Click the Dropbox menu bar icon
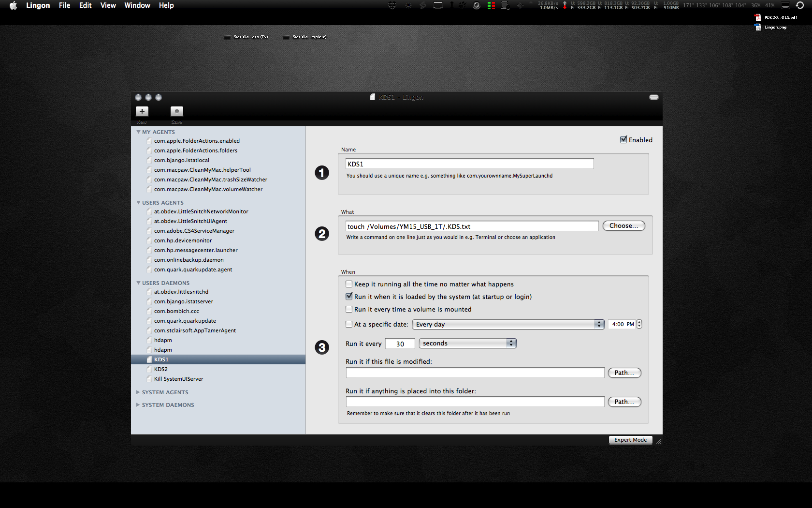812x508 pixels. (x=392, y=5)
